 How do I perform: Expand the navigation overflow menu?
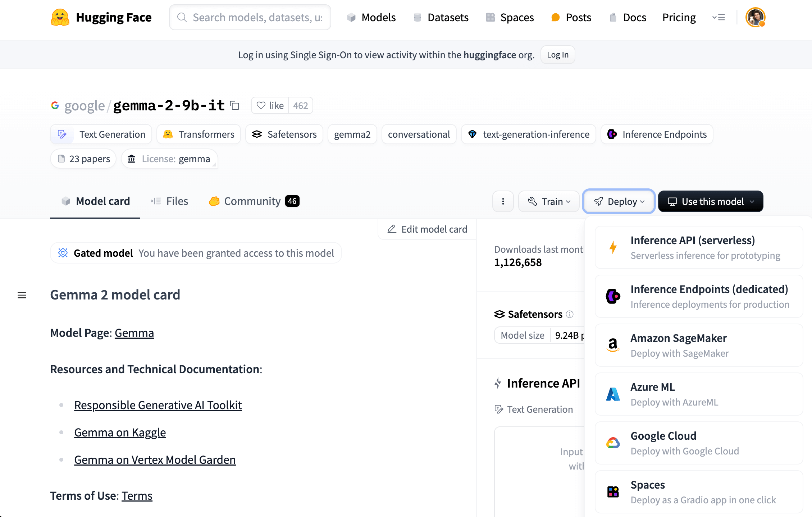(x=719, y=17)
